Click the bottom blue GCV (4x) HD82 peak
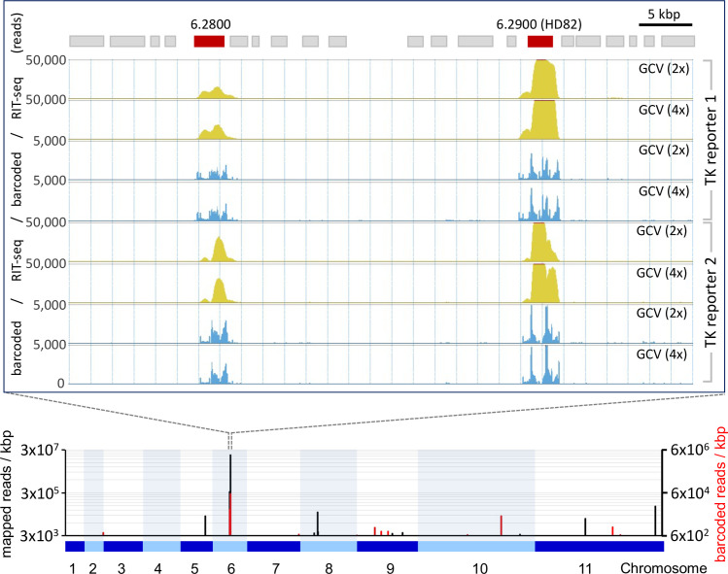728x574 pixels. coord(540,365)
